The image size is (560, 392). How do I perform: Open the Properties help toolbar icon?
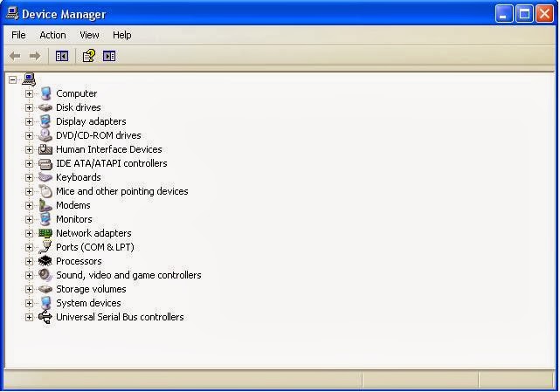[89, 56]
